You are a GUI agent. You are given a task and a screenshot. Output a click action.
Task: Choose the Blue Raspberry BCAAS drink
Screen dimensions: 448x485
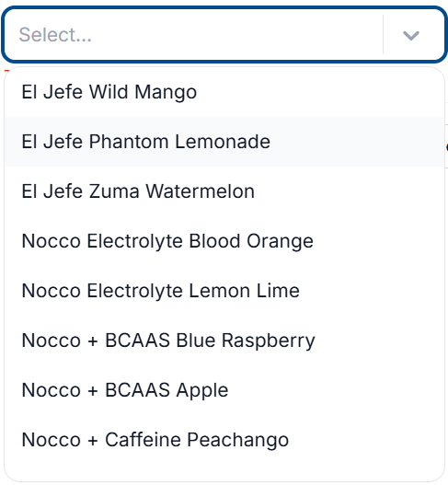click(224, 341)
